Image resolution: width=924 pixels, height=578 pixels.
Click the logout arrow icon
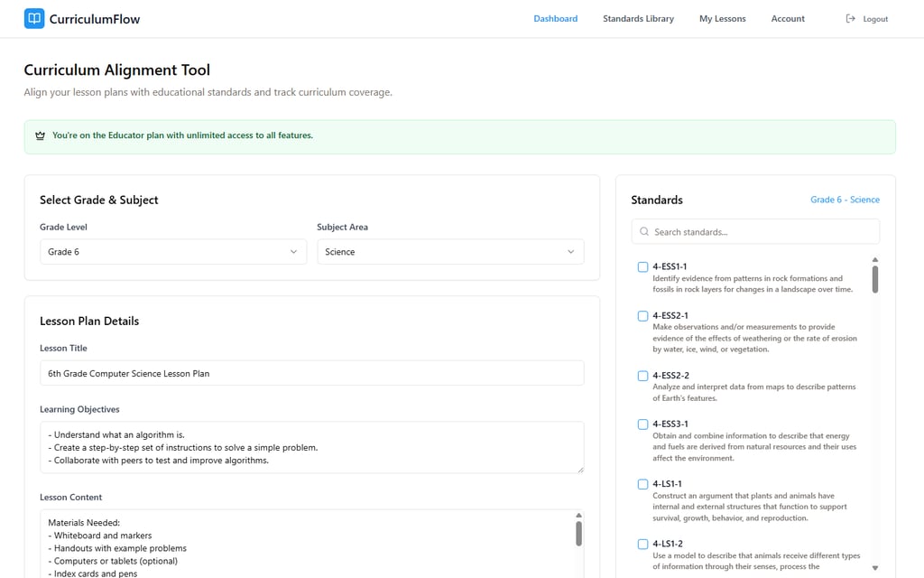850,19
